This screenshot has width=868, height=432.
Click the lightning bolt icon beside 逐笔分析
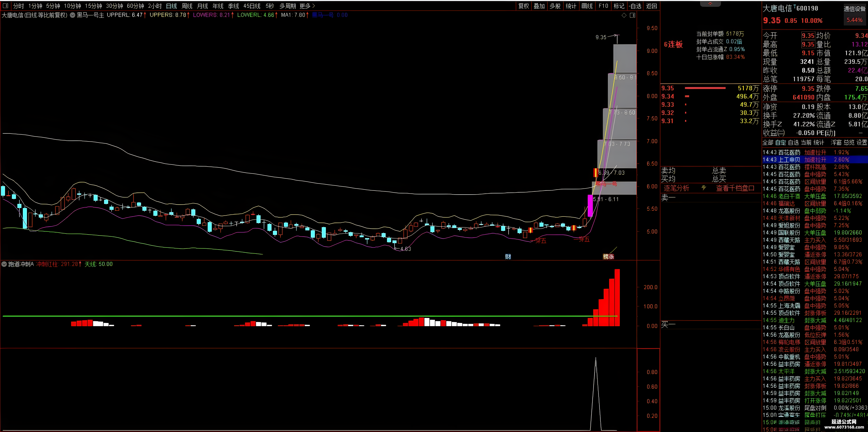point(703,188)
